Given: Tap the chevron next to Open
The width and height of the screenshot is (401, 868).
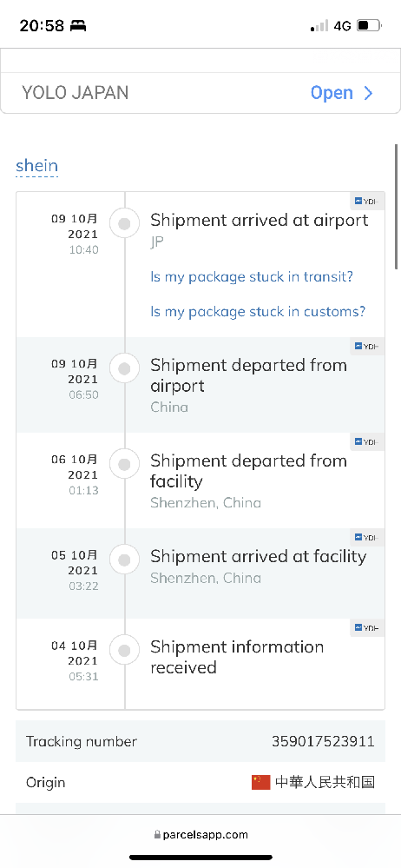Looking at the screenshot, I should (368, 93).
